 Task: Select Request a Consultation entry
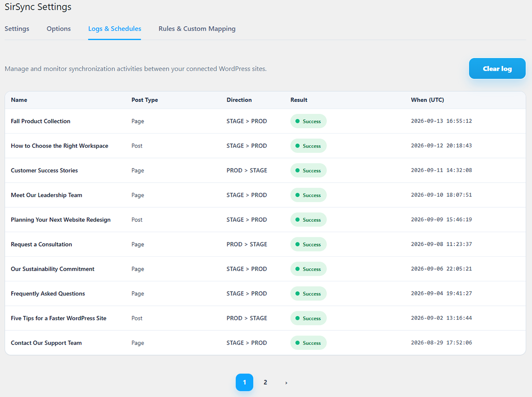pos(41,245)
